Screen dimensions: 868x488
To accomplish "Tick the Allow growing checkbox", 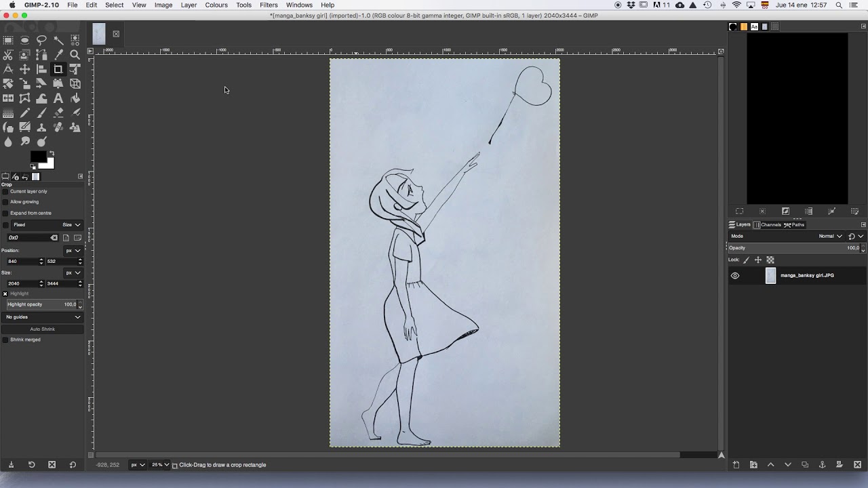I will [5, 202].
